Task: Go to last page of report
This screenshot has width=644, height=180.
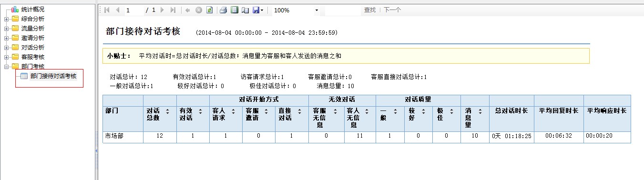Action: tap(173, 10)
